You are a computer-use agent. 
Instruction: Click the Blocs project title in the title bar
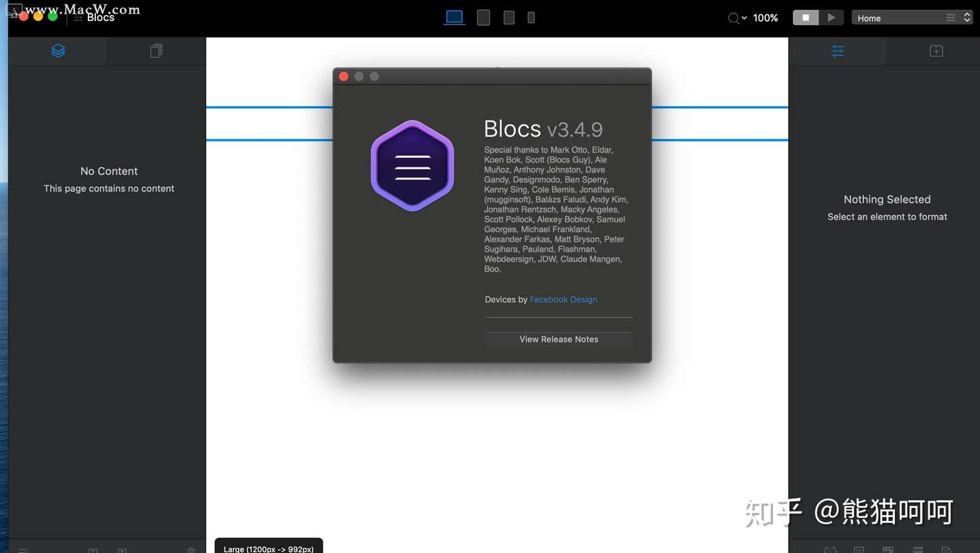pos(101,18)
